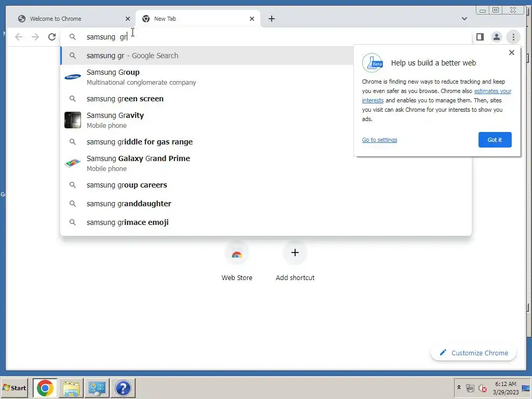Pick 'samsung group careers' suggestion
Viewport: 532px width, 399px height.
click(266, 185)
